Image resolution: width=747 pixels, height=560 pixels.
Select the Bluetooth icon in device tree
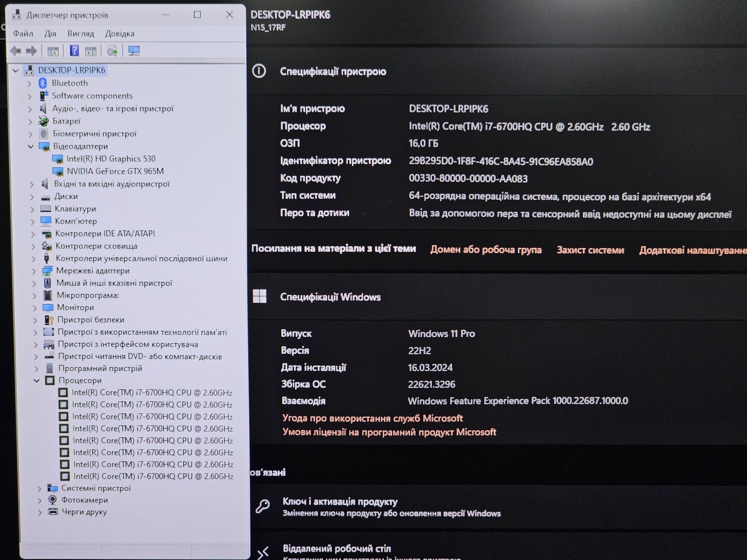tap(43, 83)
